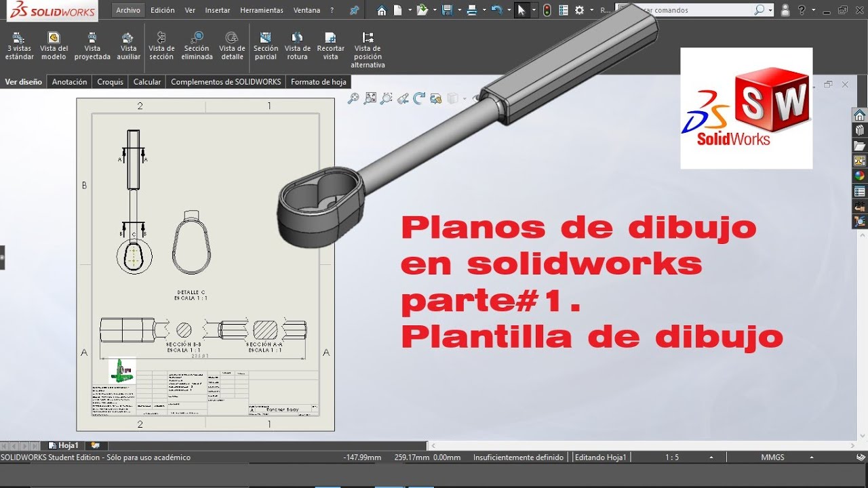Screen dimensions: 868x488
Task: Open File Explorer folder in task pane
Action: (860, 146)
